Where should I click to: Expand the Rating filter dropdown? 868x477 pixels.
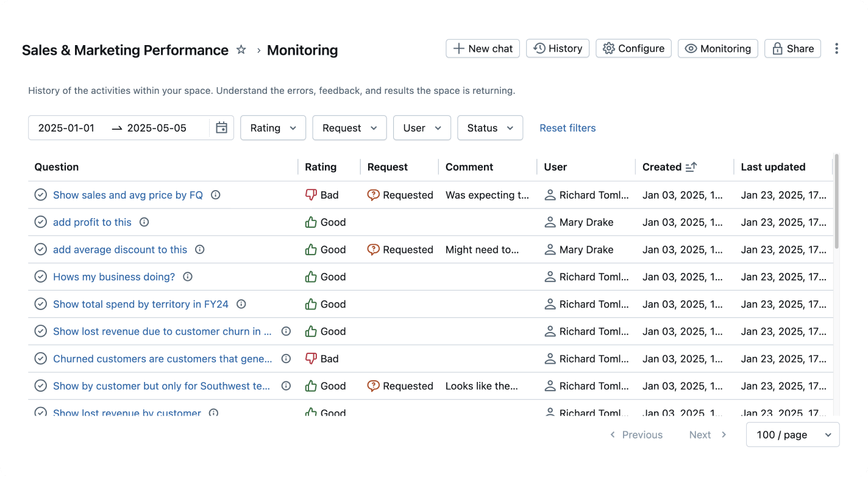tap(273, 128)
